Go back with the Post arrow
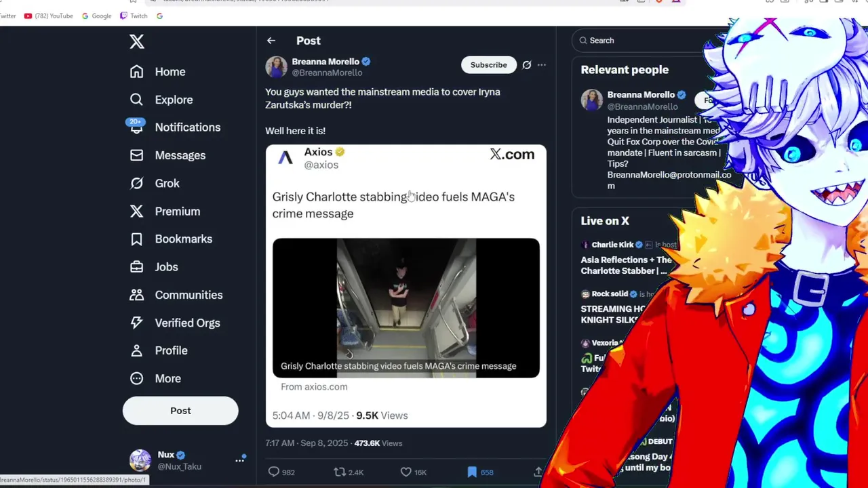The image size is (868, 488). click(x=271, y=41)
